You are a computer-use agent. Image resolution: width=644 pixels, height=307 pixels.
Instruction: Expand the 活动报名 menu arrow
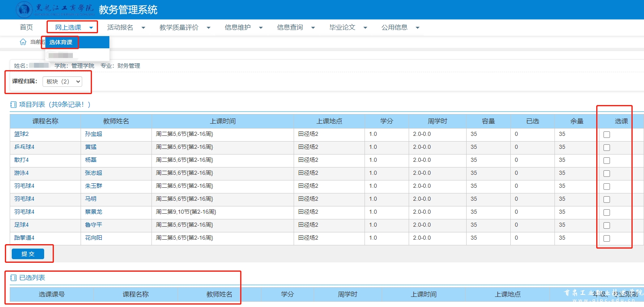(x=143, y=28)
